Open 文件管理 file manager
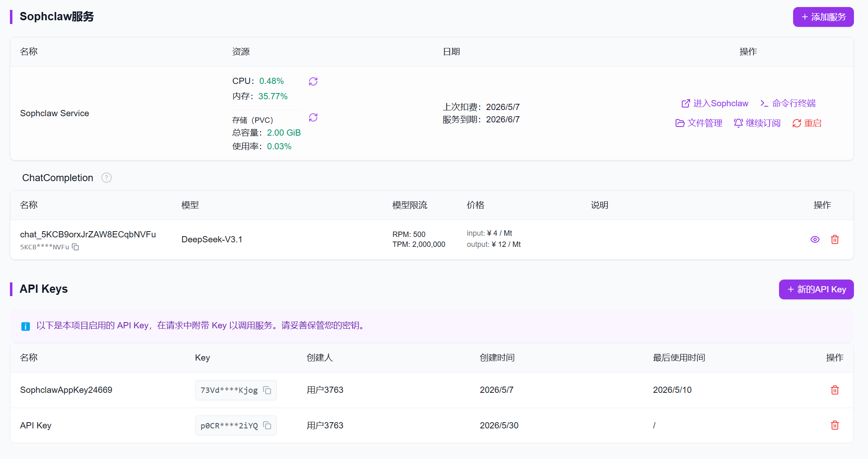This screenshot has height=459, width=868. [x=699, y=123]
